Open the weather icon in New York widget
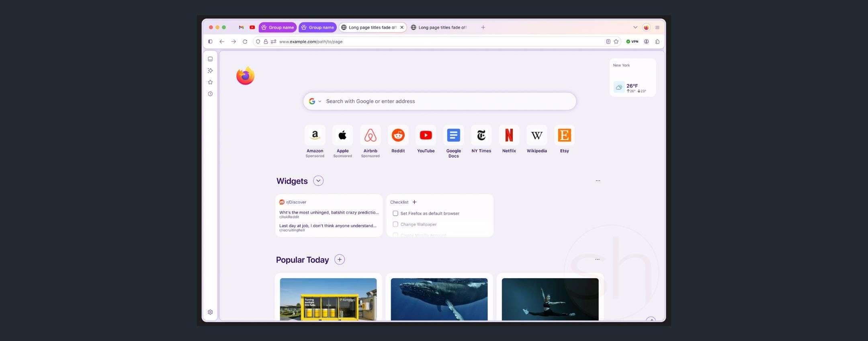The image size is (868, 341). (x=619, y=87)
